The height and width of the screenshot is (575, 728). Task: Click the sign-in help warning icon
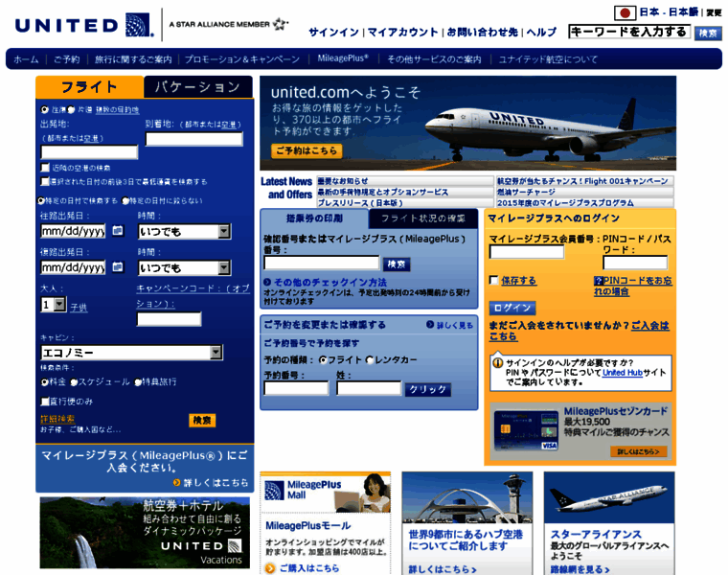coord(498,363)
